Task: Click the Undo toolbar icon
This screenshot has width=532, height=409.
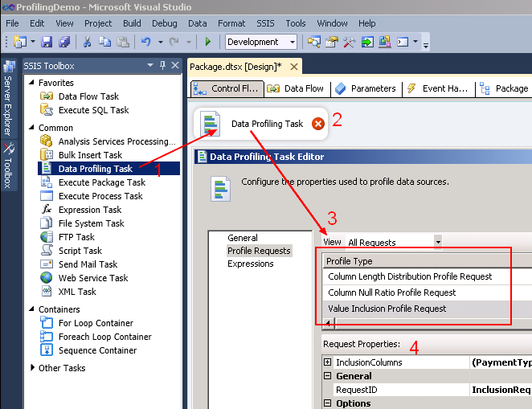Action: tap(145, 42)
